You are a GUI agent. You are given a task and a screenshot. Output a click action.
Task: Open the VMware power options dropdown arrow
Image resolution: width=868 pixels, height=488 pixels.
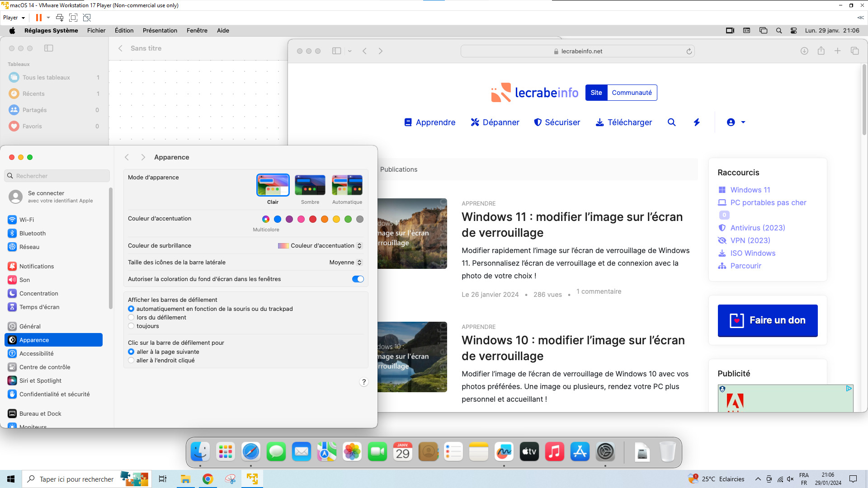point(48,18)
